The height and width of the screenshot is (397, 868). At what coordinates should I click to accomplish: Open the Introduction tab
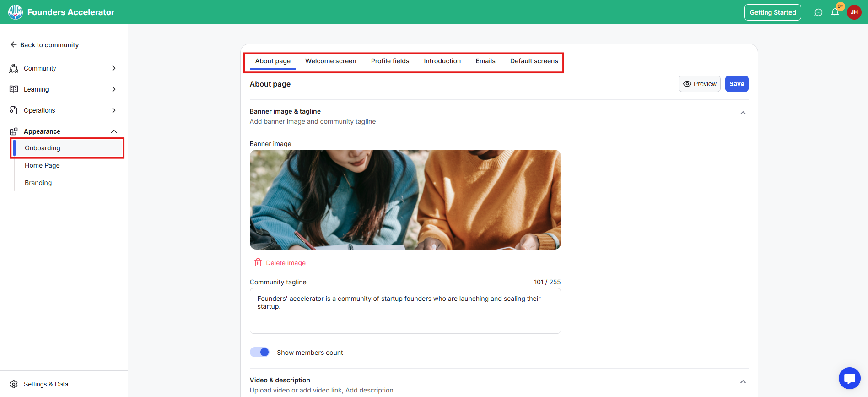click(x=442, y=61)
